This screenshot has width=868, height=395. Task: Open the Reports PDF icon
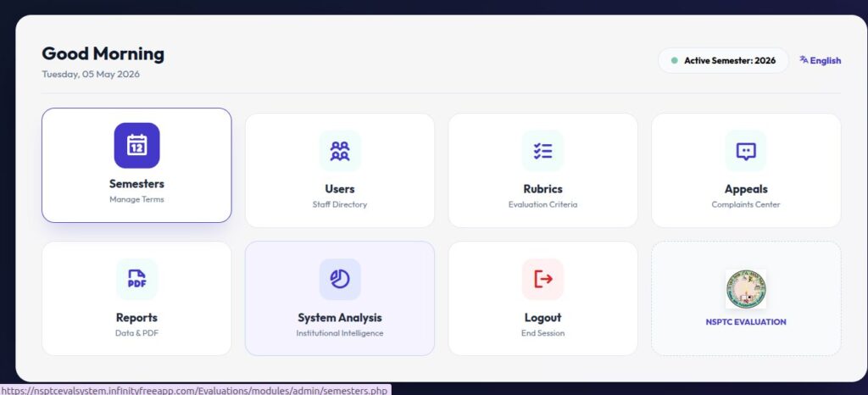[136, 279]
